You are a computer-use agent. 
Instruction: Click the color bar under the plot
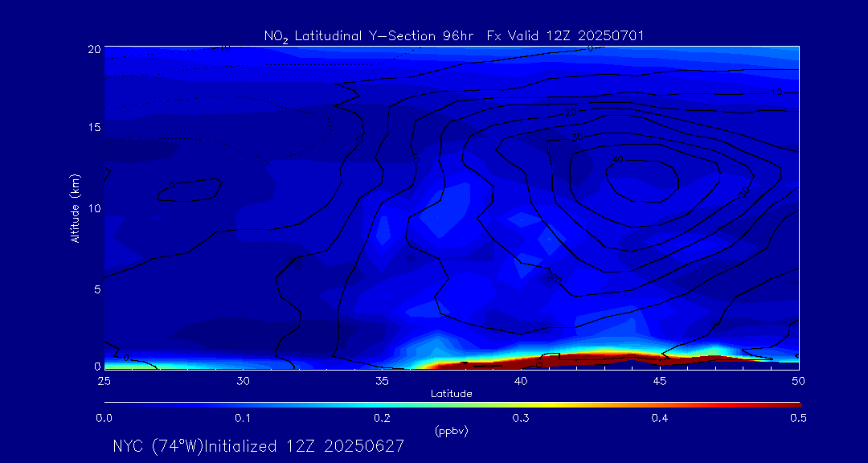tap(452, 404)
